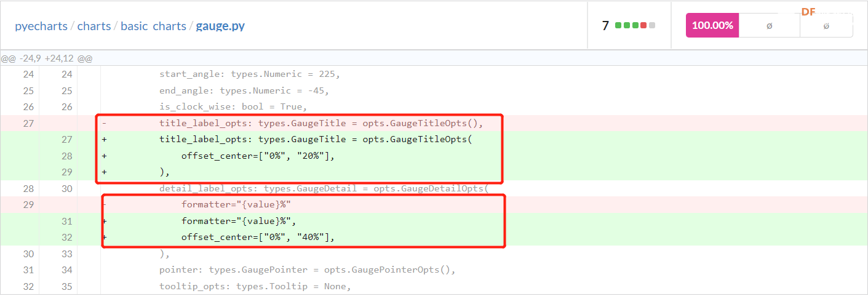Click the 100.00% coverage badge
The width and height of the screenshot is (868, 296).
tap(712, 25)
